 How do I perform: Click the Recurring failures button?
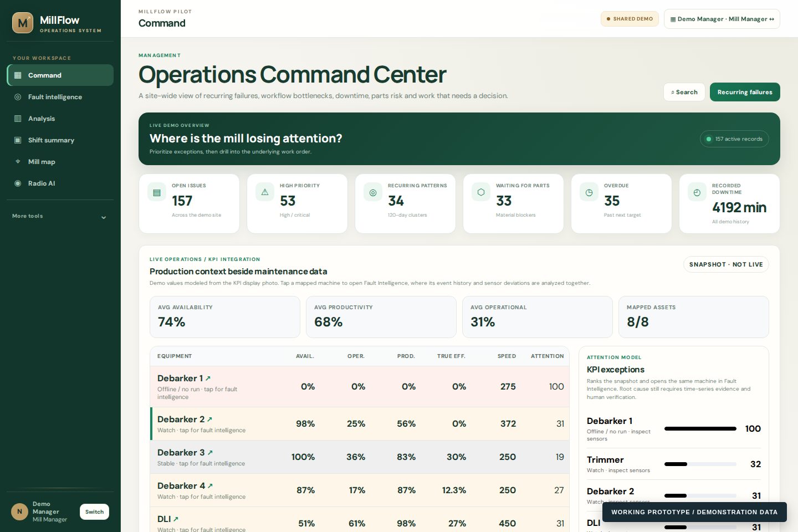[745, 92]
